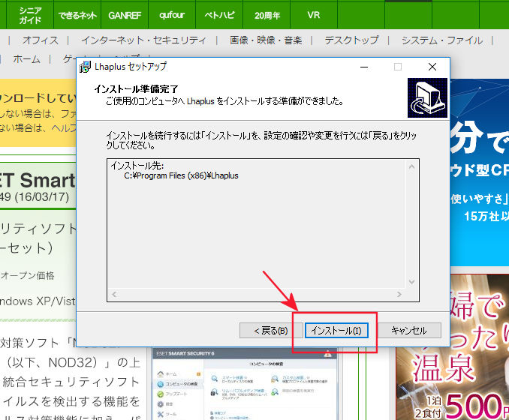This screenshot has width=509, height=420.
Task: Open the VR tab on the webpage
Action: (314, 15)
